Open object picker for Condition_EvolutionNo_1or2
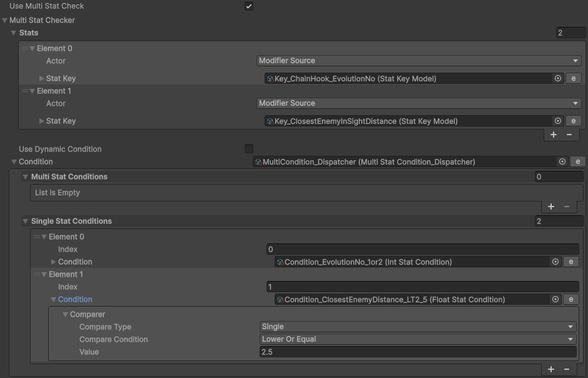 point(555,262)
